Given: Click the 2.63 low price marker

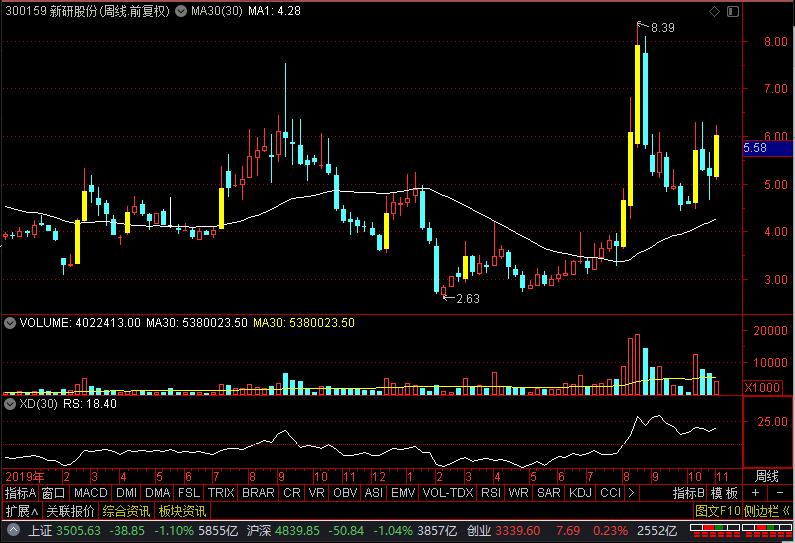Looking at the screenshot, I should [467, 298].
